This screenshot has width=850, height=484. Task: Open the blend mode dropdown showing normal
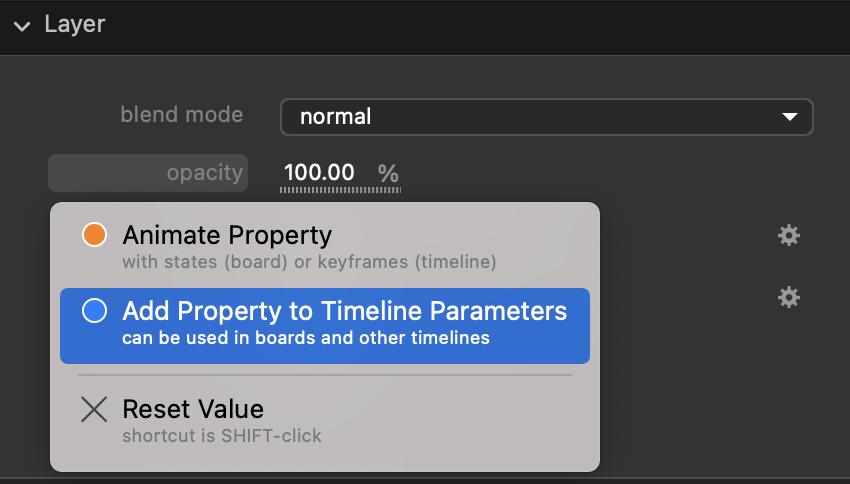tap(545, 116)
